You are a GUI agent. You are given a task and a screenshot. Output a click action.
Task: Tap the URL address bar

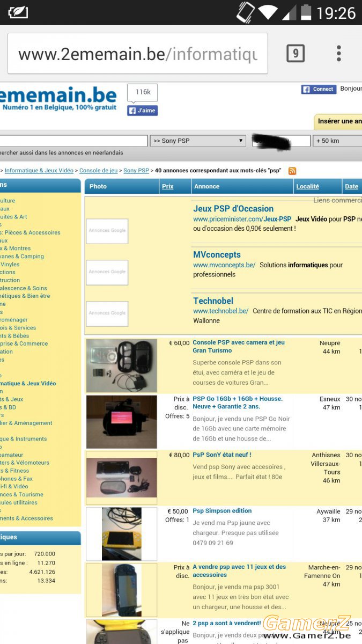pyautogui.click(x=138, y=54)
